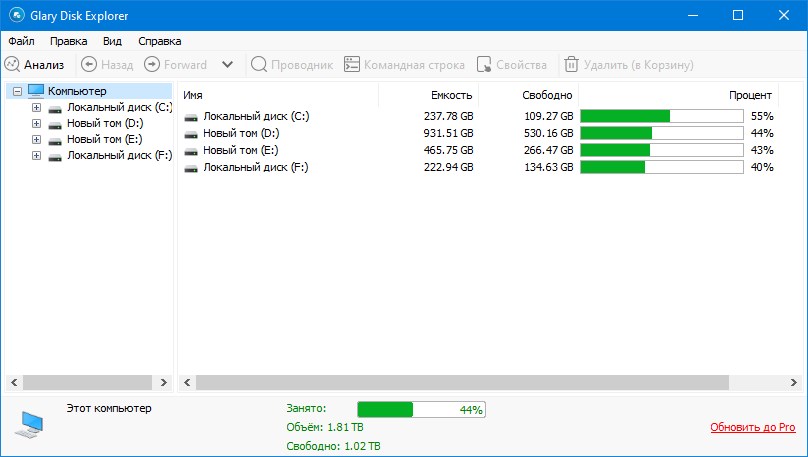Expand Новый том (D:) tree node
Image resolution: width=808 pixels, height=457 pixels.
click(36, 124)
